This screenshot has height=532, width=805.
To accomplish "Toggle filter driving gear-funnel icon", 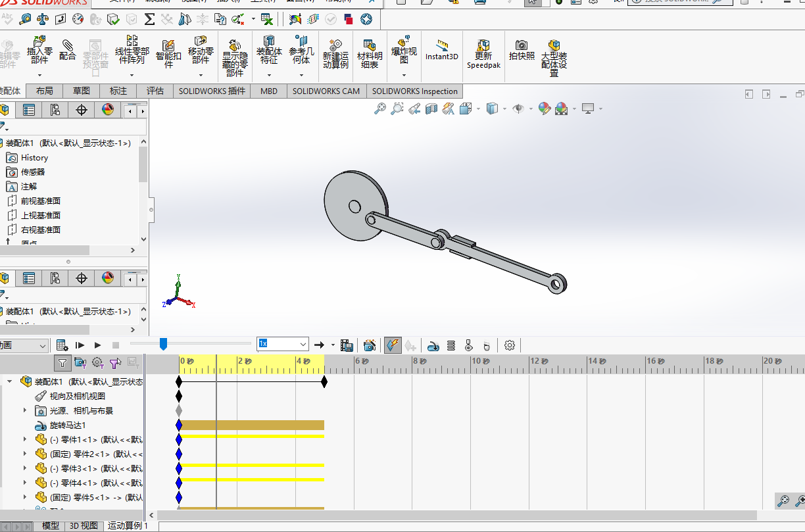I will click(98, 362).
